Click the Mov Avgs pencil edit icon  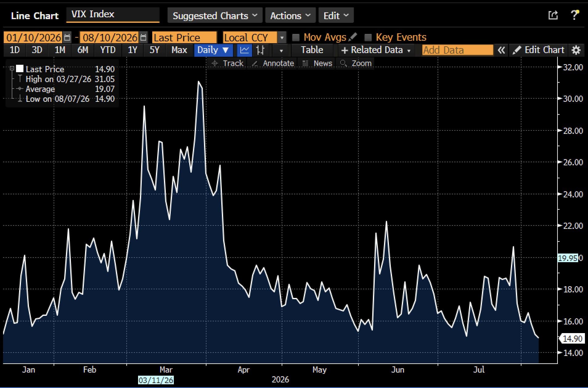pos(353,37)
